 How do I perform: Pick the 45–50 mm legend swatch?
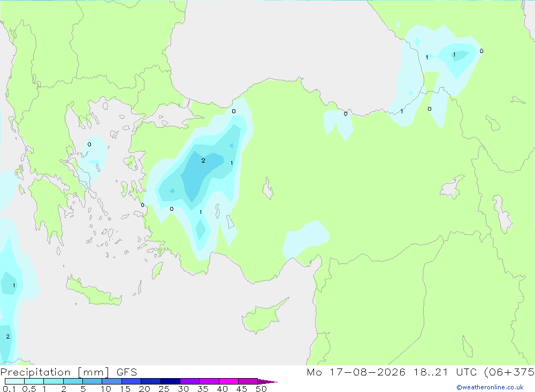(248, 381)
